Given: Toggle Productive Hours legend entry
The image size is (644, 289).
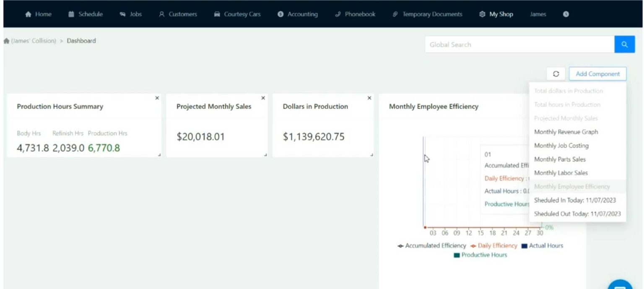Looking at the screenshot, I should tap(480, 255).
